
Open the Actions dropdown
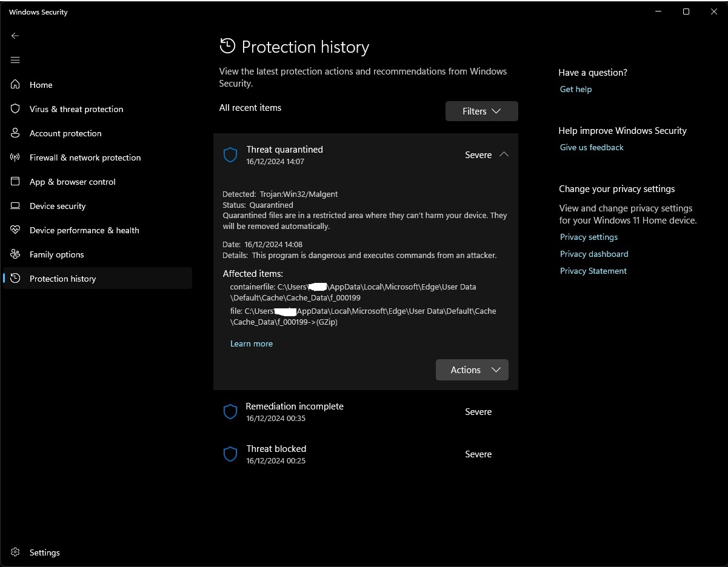(x=472, y=370)
